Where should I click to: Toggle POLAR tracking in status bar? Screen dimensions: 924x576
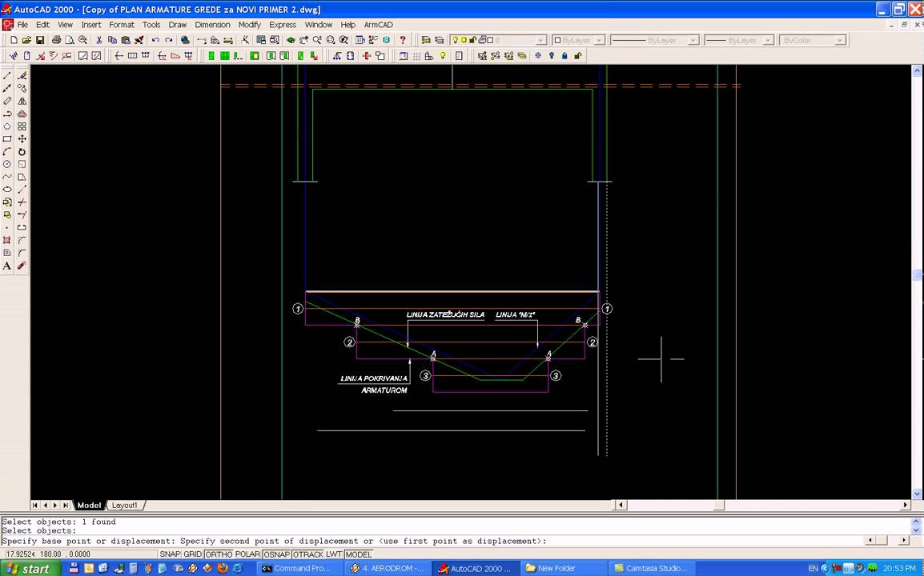pyautogui.click(x=247, y=554)
